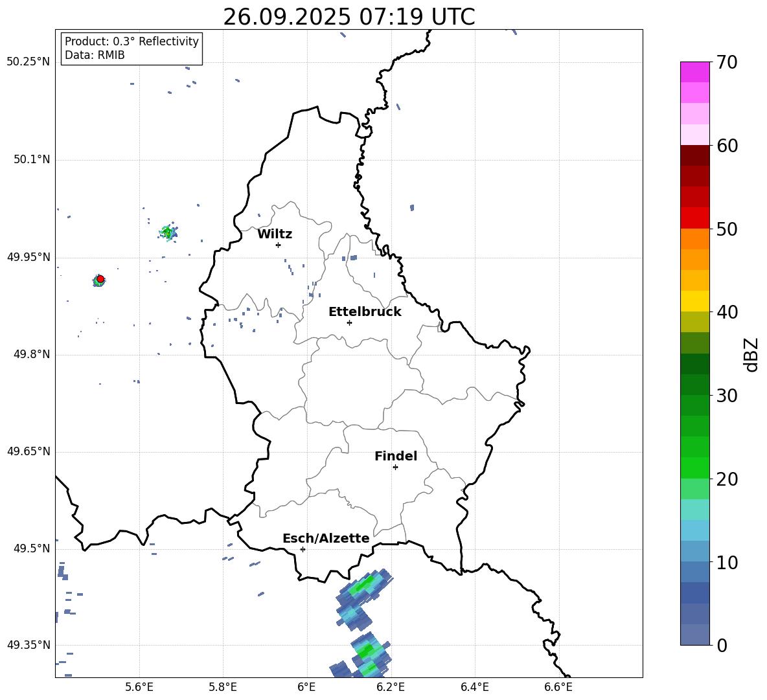Click the 6°E longitude label
The width and height of the screenshot is (767, 700).
click(x=306, y=688)
